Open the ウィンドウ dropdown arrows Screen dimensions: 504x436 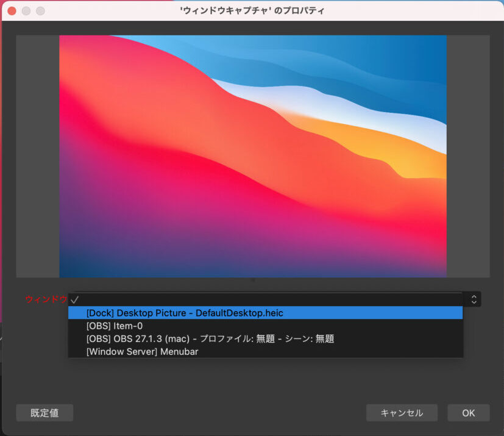click(474, 299)
